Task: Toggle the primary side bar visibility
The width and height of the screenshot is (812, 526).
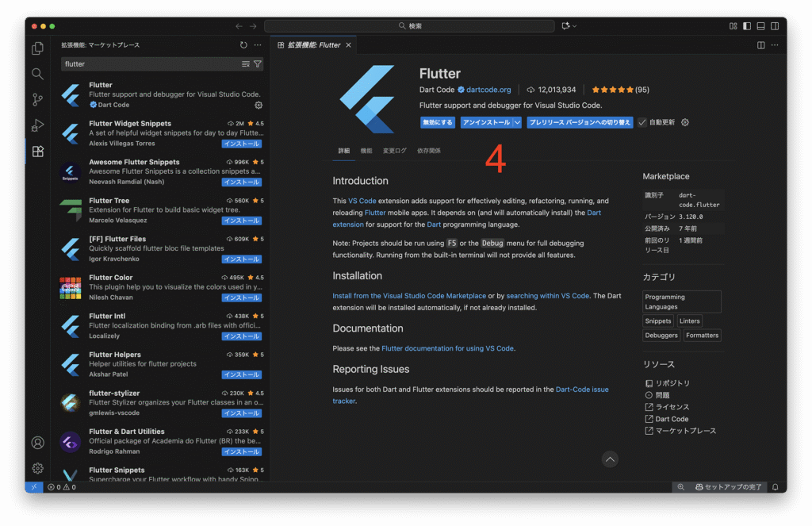Action: (746, 26)
